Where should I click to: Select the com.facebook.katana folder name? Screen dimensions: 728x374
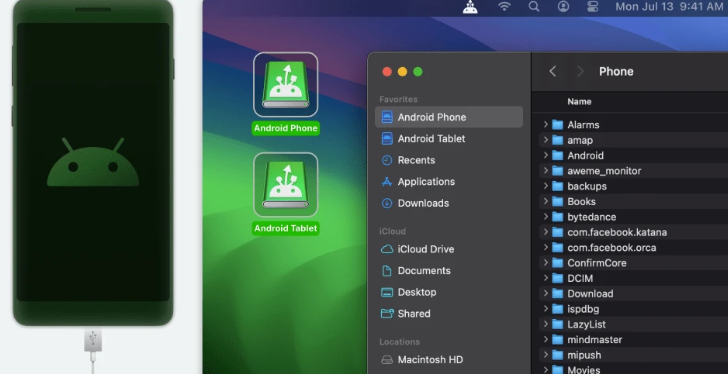click(617, 232)
